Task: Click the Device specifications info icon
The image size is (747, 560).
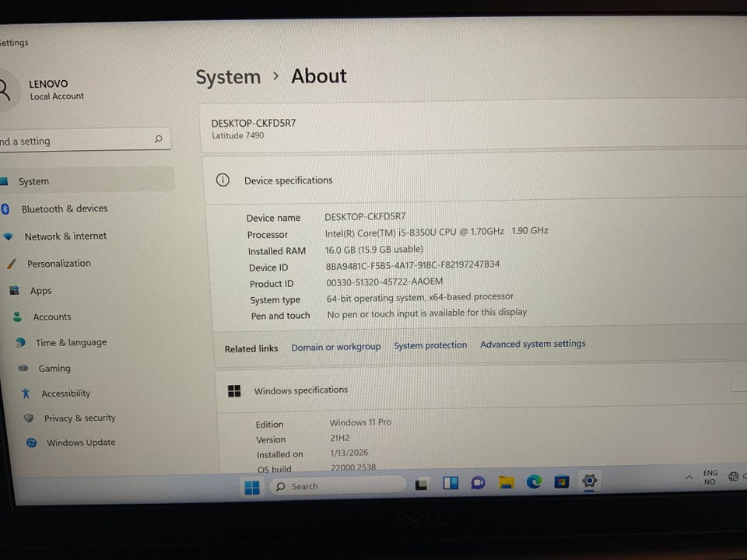Action: (223, 180)
